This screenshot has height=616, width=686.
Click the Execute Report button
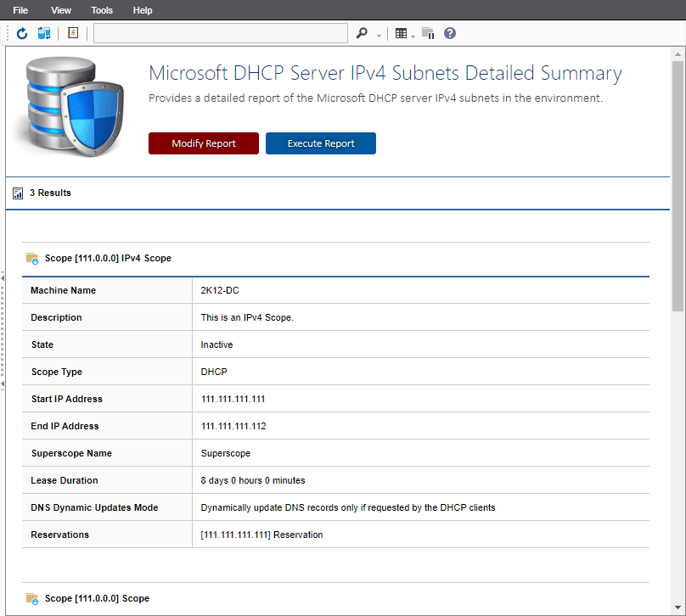(x=321, y=143)
